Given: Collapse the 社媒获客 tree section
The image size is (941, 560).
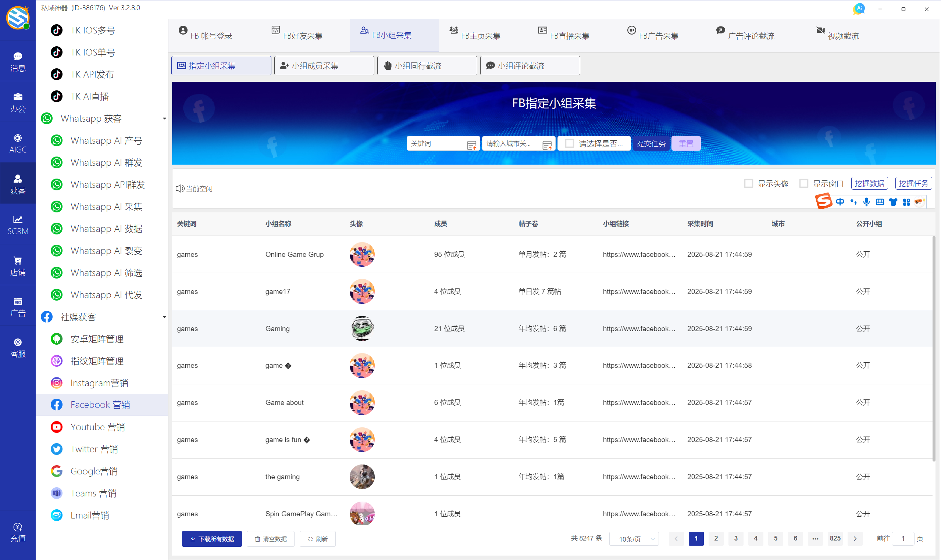Looking at the screenshot, I should click(x=164, y=317).
